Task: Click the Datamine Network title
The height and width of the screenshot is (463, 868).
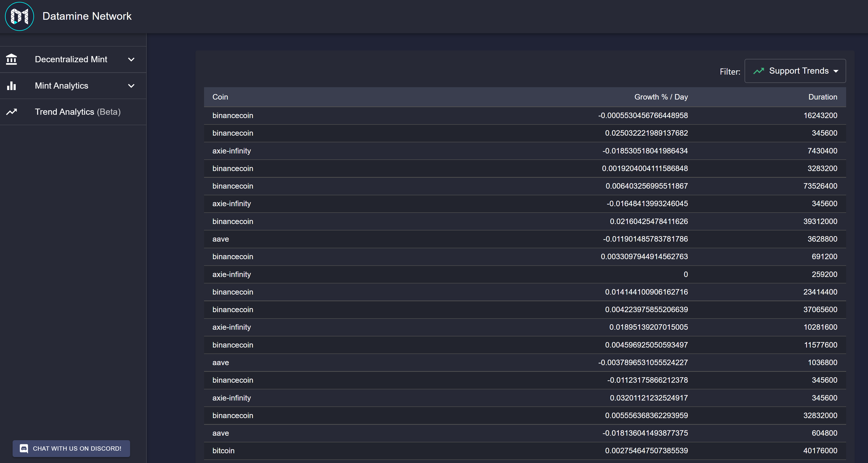Action: pos(87,16)
